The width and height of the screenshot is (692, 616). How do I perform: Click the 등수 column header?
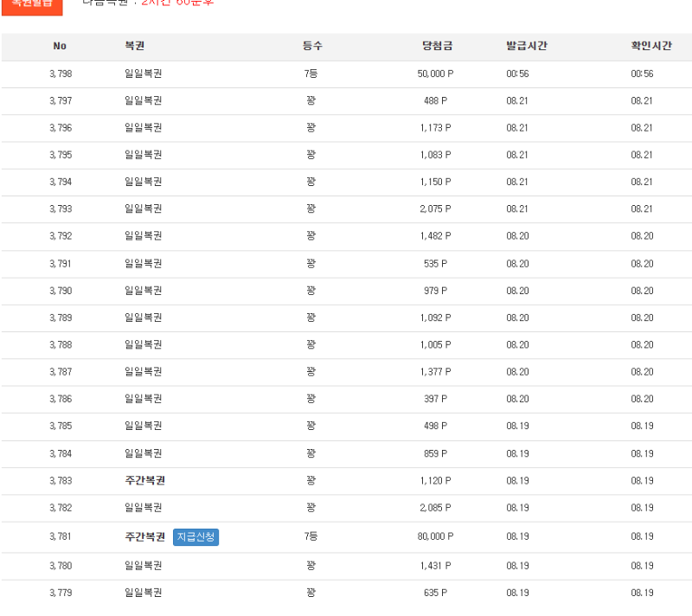tap(312, 46)
